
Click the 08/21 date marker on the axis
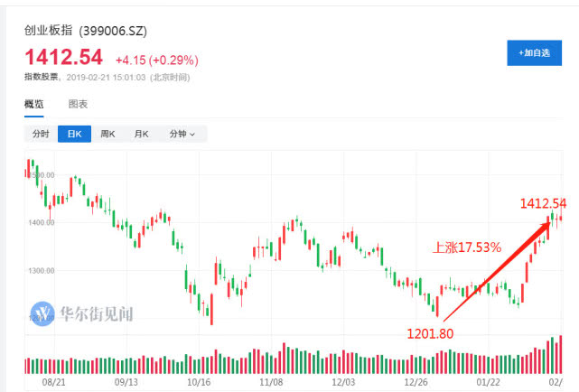[54, 383]
